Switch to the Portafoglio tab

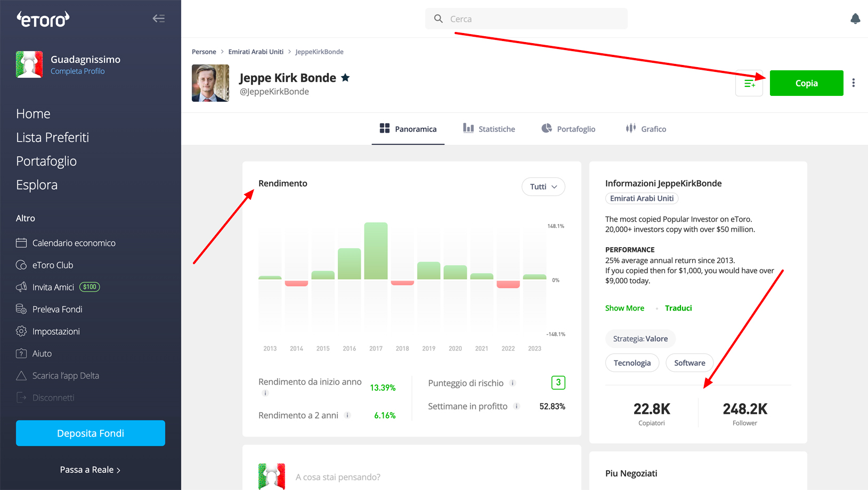point(569,129)
